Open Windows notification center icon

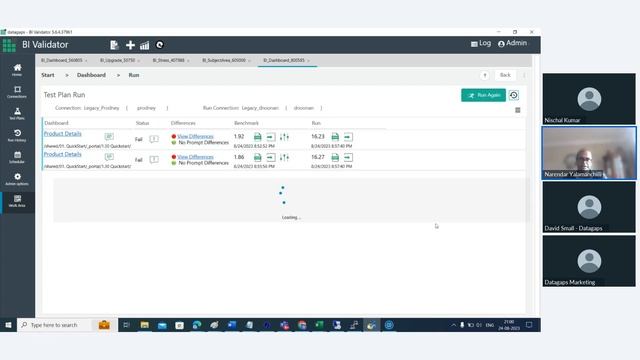[x=529, y=325]
